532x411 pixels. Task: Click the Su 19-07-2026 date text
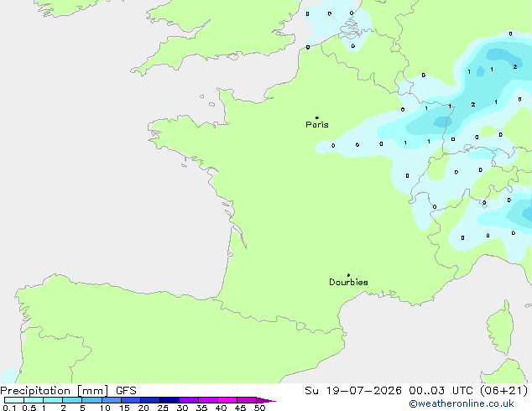tap(353, 391)
